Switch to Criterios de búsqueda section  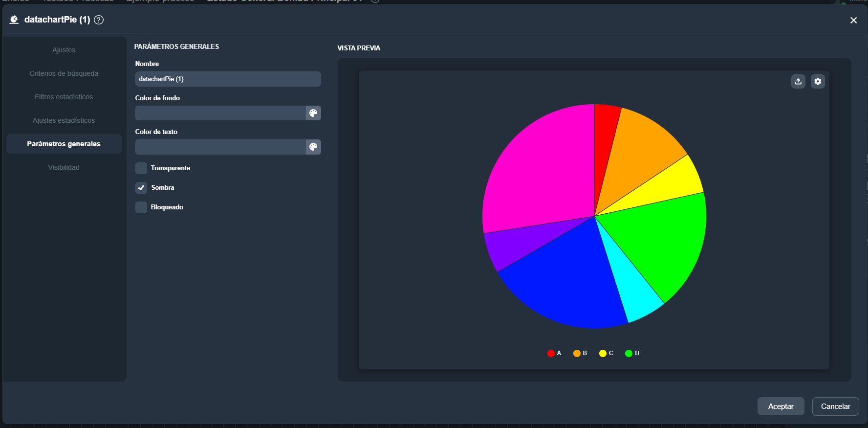64,73
